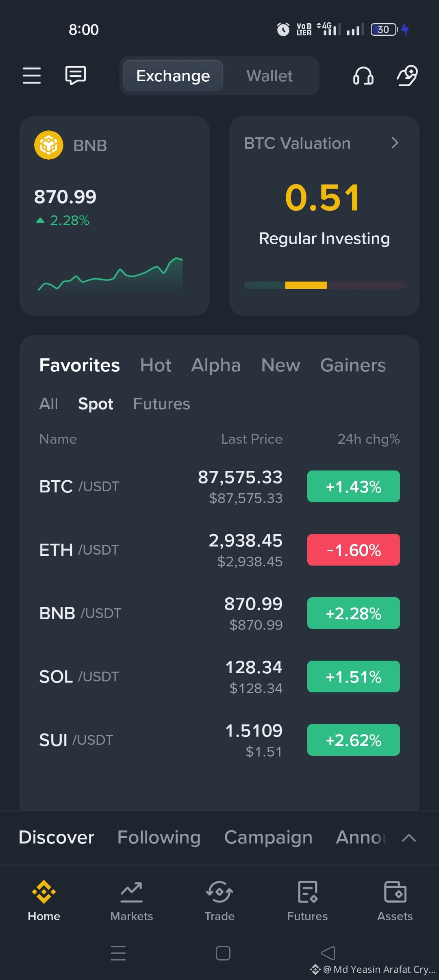Image resolution: width=439 pixels, height=980 pixels.
Task: Select the Exchange mode toggle
Action: 173,76
